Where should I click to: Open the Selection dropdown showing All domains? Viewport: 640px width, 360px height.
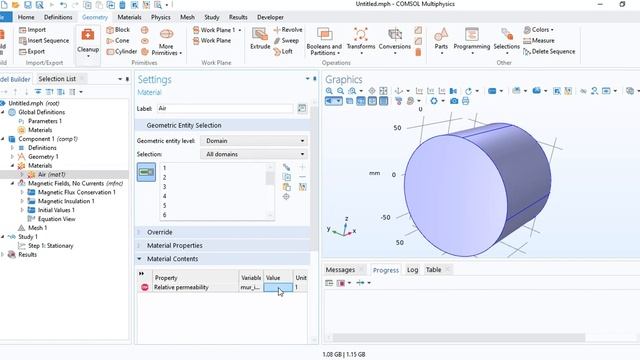click(x=254, y=154)
